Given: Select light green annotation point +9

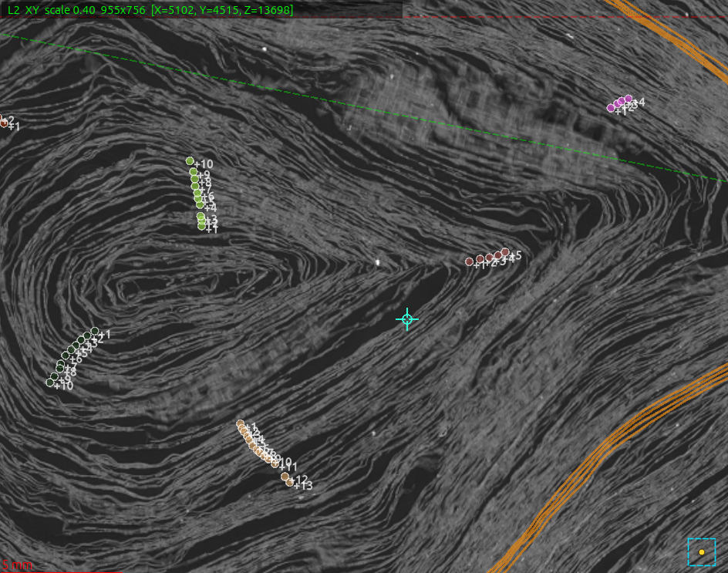Looking at the screenshot, I should (193, 172).
